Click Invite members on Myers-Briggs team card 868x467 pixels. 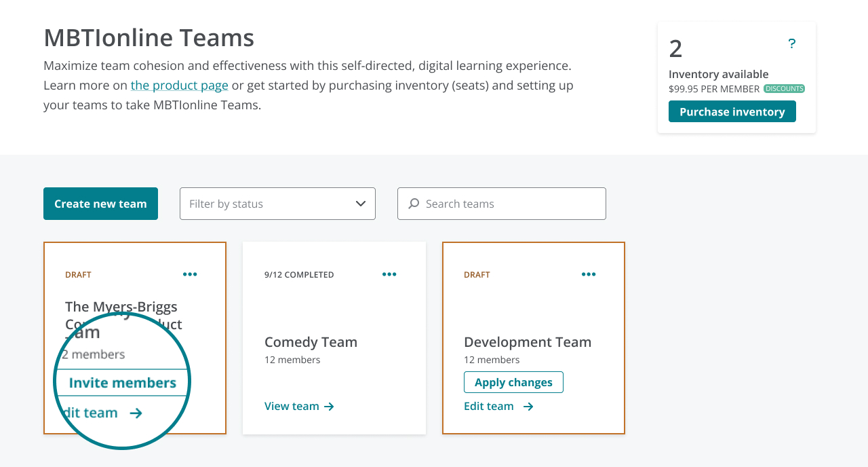point(122,383)
